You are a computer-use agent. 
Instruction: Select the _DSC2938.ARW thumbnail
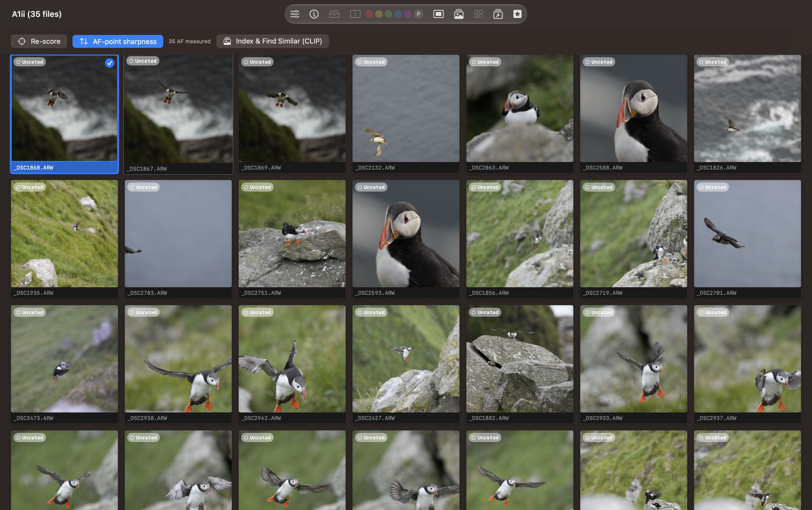(178, 359)
